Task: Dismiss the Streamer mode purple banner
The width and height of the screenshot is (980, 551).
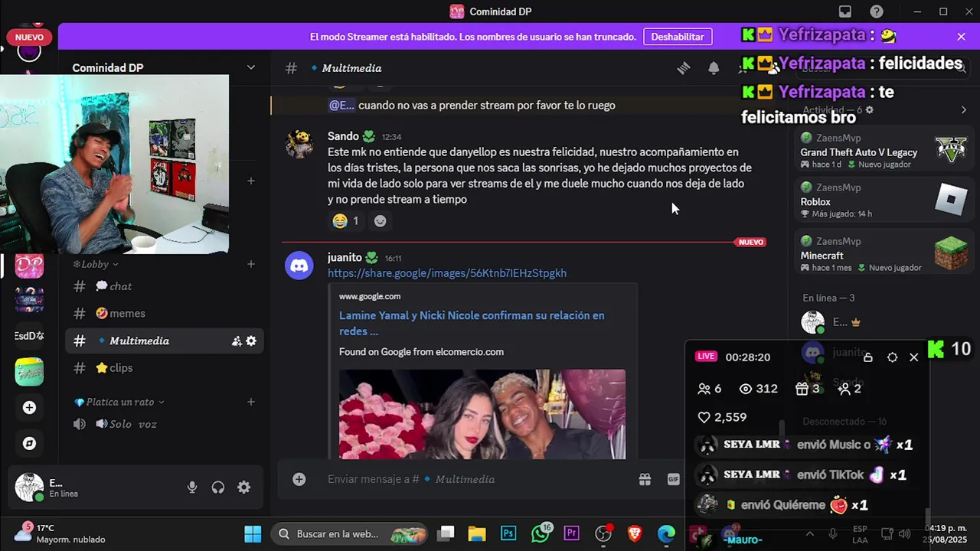Action: (x=961, y=37)
